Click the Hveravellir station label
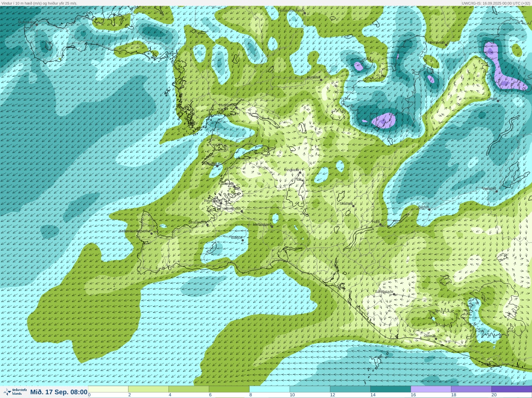 436,42
